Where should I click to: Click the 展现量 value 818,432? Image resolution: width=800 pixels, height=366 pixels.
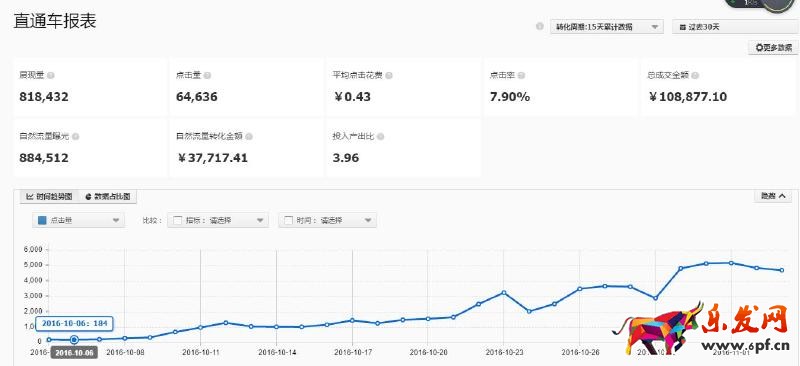[44, 97]
